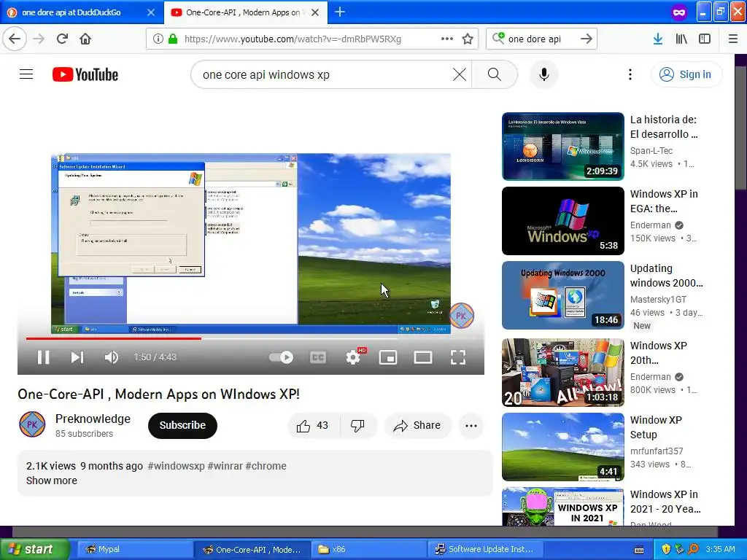This screenshot has width=747, height=560.
Task: Toggle theater mode
Action: pyautogui.click(x=423, y=357)
